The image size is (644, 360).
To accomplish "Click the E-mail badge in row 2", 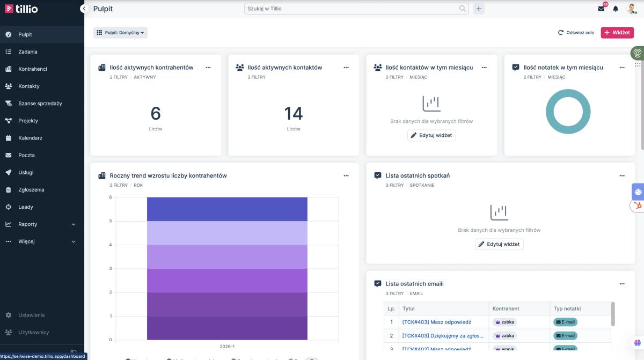I will [566, 336].
